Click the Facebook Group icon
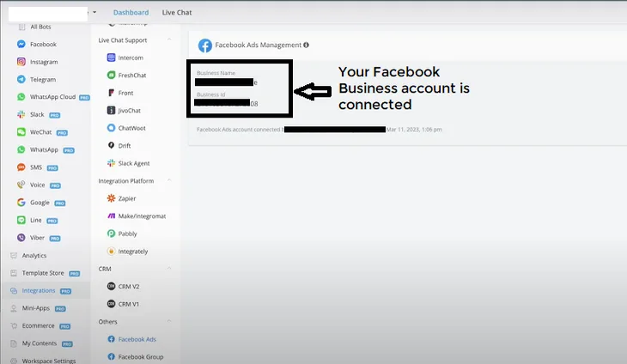 tap(111, 356)
